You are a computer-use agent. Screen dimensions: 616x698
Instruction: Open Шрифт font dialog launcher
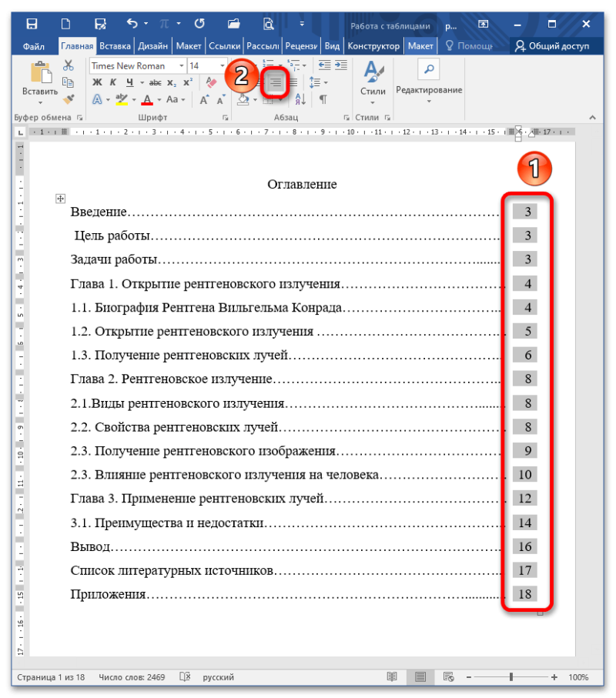coord(226,118)
